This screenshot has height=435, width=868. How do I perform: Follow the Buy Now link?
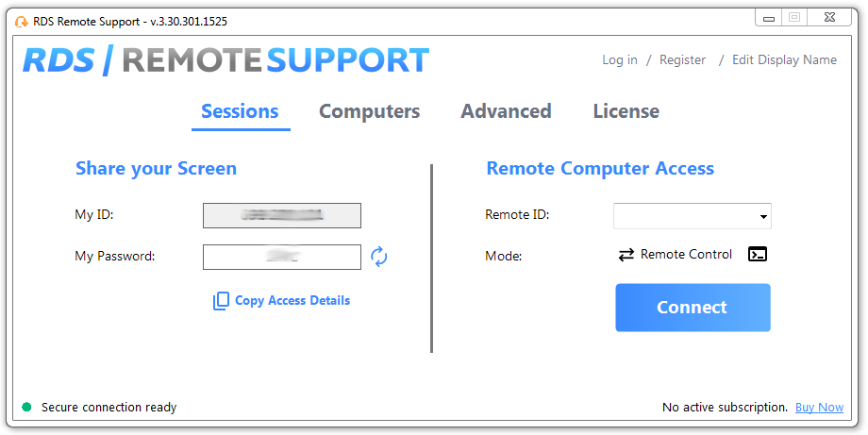[x=819, y=408]
